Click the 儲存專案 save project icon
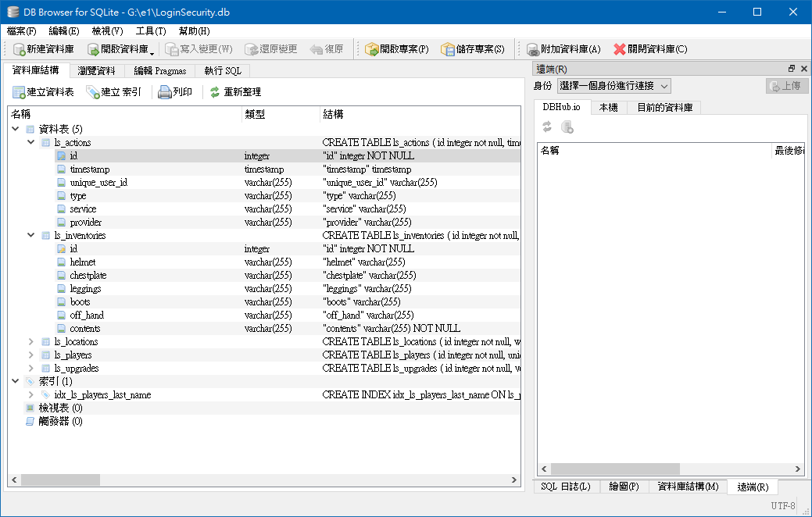Screen dimensions: 812x517 click(x=448, y=49)
